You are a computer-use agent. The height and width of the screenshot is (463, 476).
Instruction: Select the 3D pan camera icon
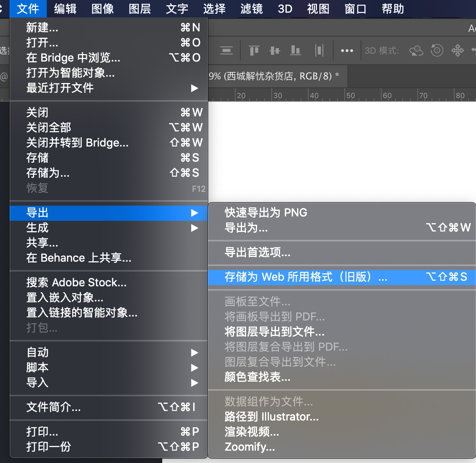[x=457, y=50]
